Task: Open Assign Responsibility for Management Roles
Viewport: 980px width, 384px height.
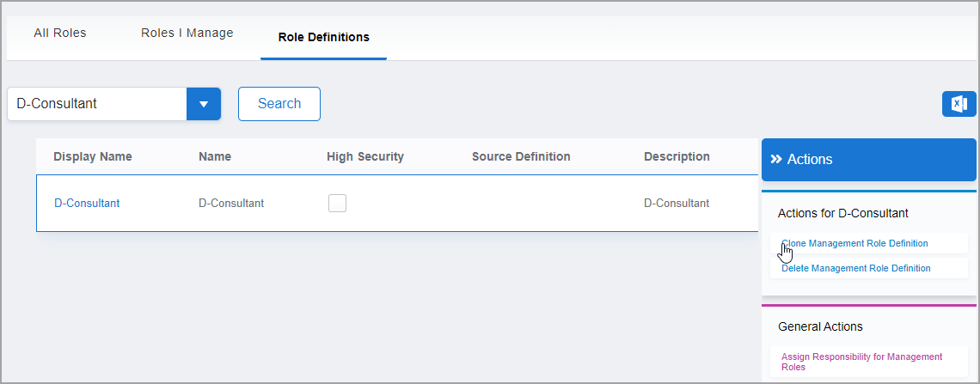Action: [x=861, y=362]
